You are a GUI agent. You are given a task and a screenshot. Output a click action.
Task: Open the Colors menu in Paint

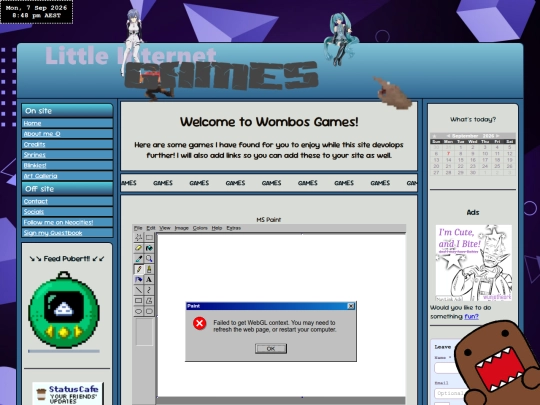(200, 228)
